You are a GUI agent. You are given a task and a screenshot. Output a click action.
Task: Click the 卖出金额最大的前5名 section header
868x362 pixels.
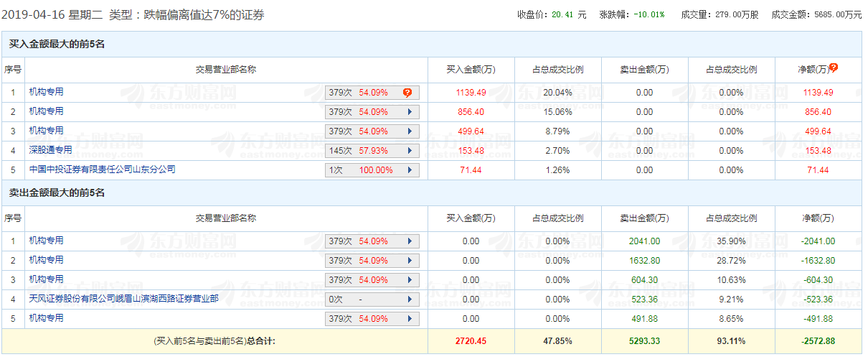(x=57, y=193)
